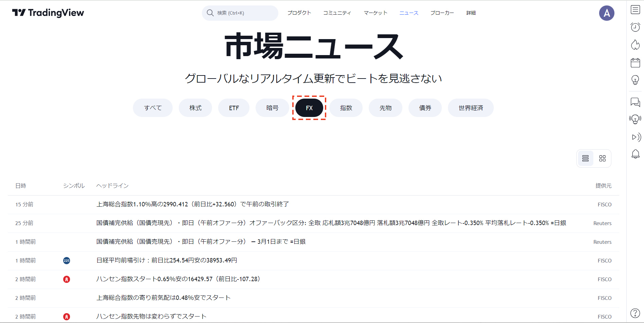Click the シンボル column header
Screen dimensions: 644x323
tap(74, 186)
